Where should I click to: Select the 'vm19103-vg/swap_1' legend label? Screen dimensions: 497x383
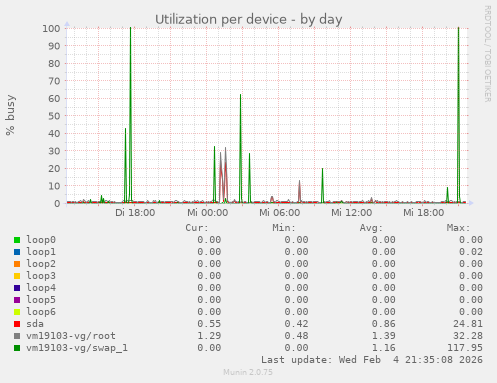(77, 348)
